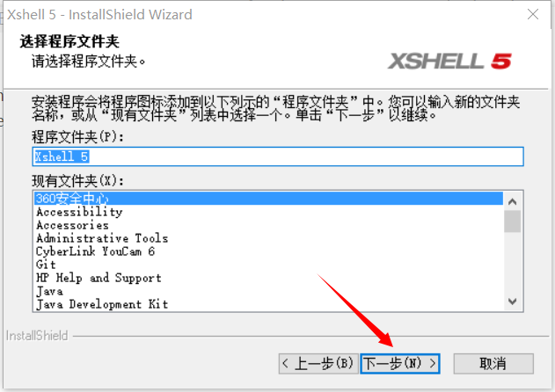This screenshot has height=392, width=555.
Task: Pick CyberLink YouCam 6 folder
Action: (x=268, y=251)
